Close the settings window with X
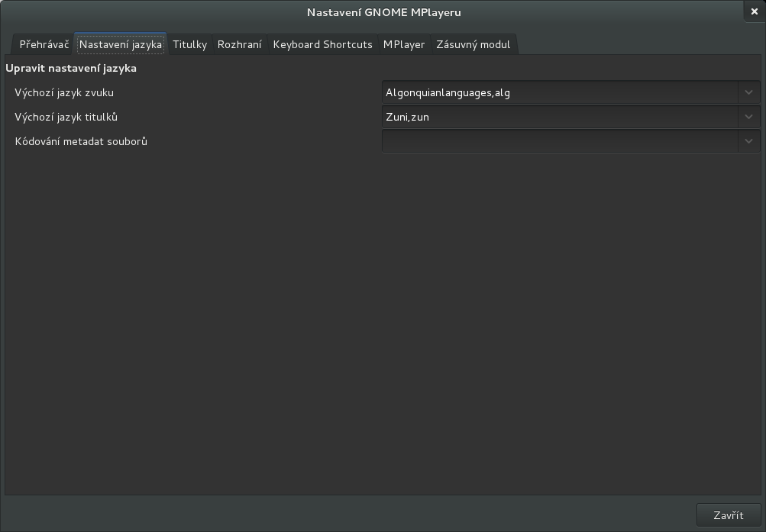The height and width of the screenshot is (532, 766). 755,11
